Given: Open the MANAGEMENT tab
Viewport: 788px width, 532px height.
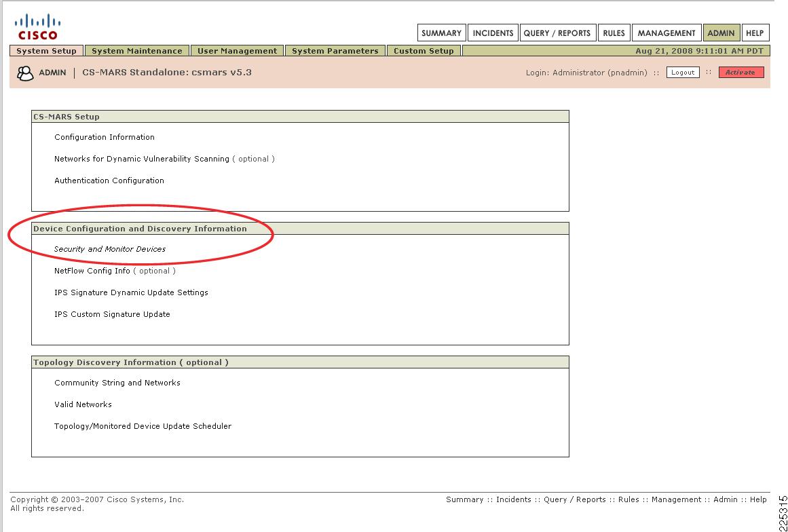Looking at the screenshot, I should coord(667,33).
